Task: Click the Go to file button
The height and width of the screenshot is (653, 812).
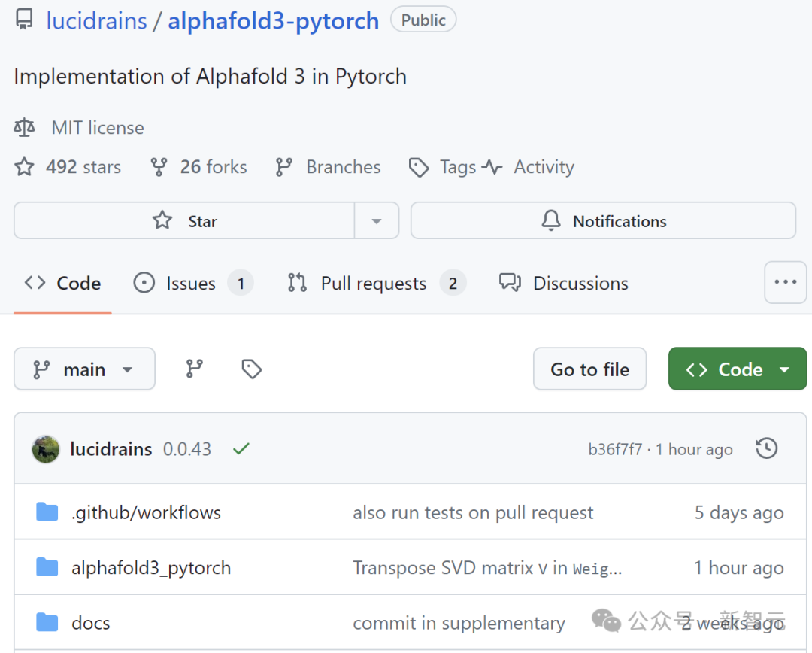Action: 589,369
